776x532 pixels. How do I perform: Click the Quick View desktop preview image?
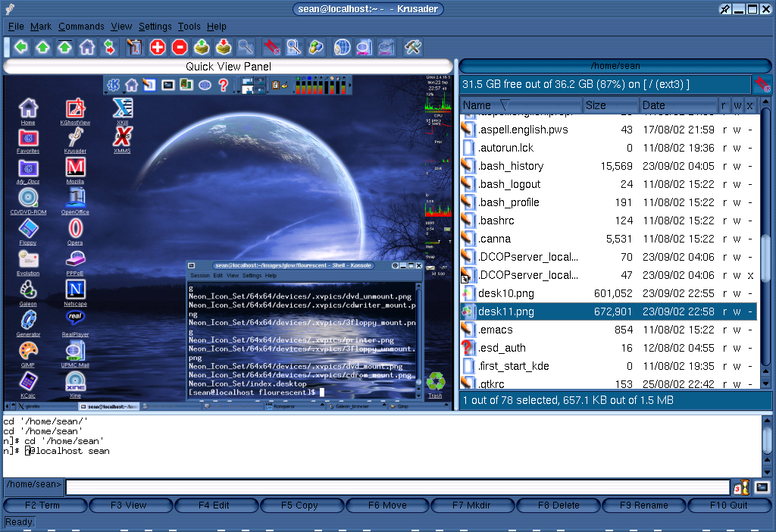[228, 242]
